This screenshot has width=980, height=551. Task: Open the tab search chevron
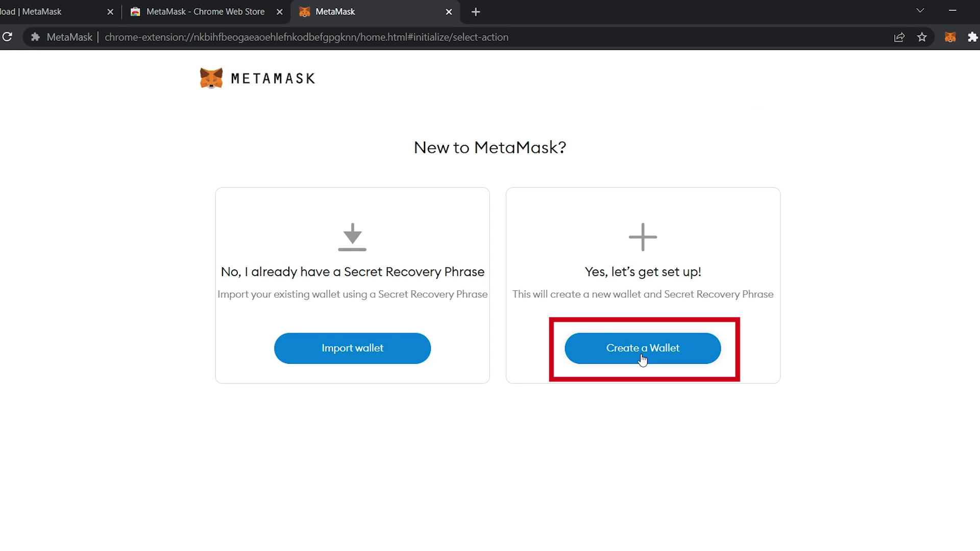pyautogui.click(x=920, y=10)
